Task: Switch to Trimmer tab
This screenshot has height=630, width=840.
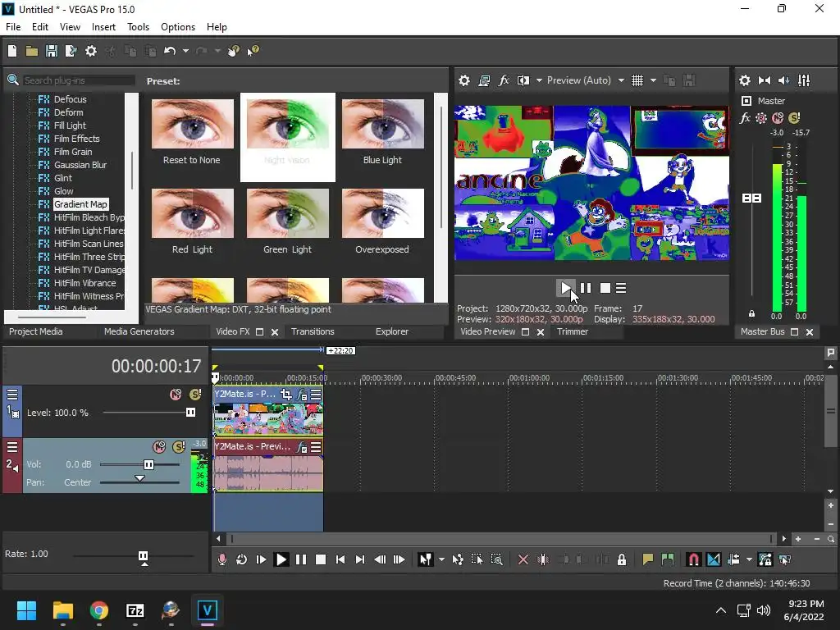Action: (573, 331)
